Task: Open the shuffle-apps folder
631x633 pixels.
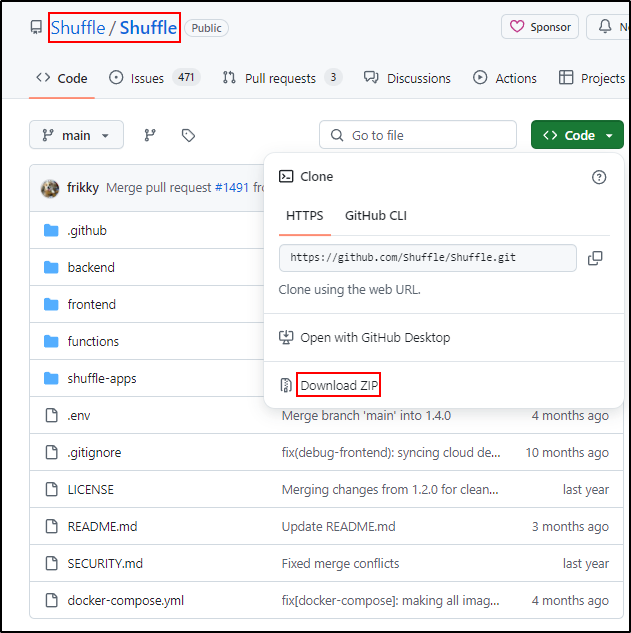Action: (x=102, y=379)
